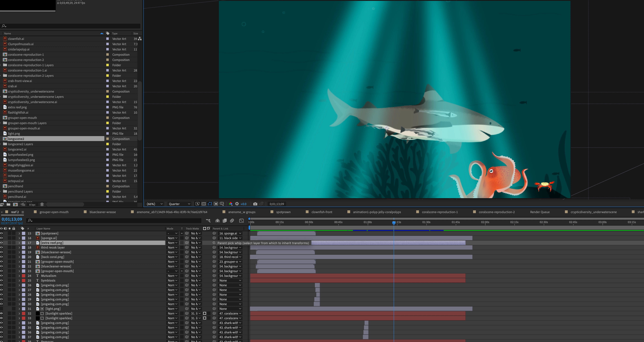Toggle mask and shape path visibility
The height and width of the screenshot is (342, 644).
click(x=210, y=204)
